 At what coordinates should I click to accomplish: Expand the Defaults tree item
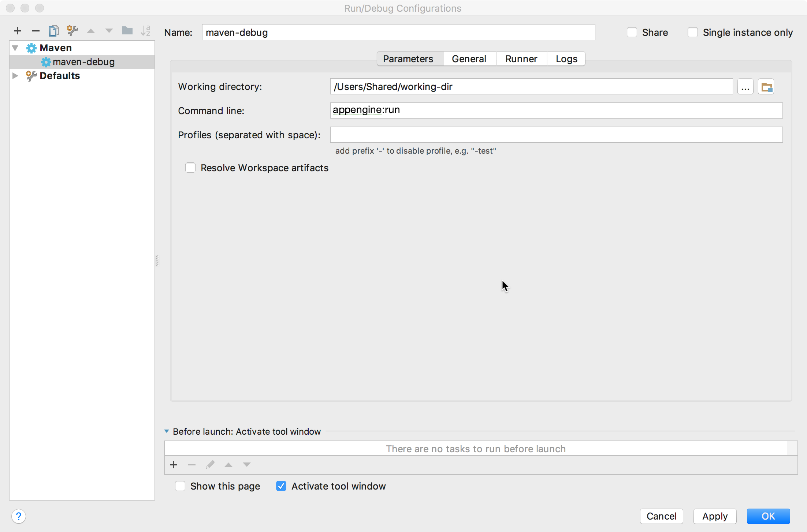(14, 75)
